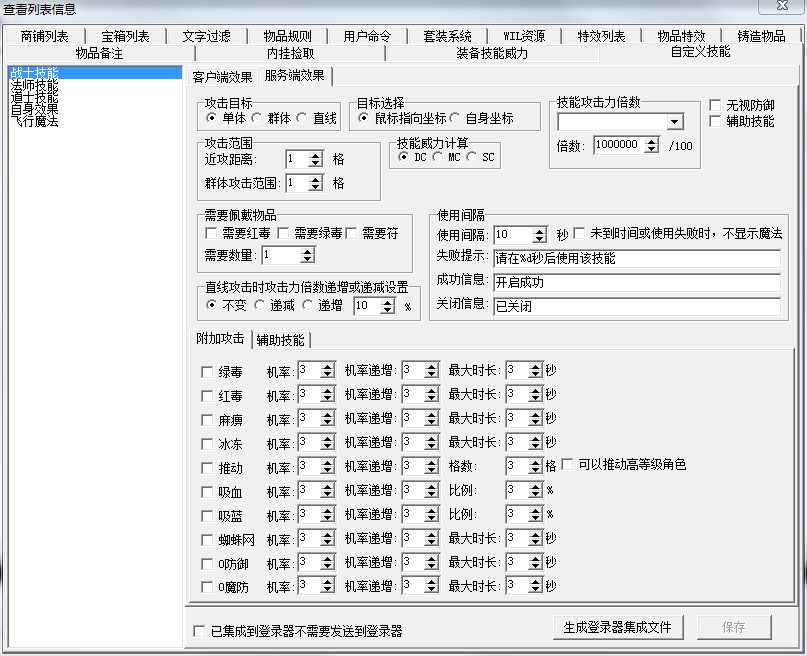807x656 pixels.
Task: Choose 自身坐标 target selection option
Action: [x=456, y=118]
